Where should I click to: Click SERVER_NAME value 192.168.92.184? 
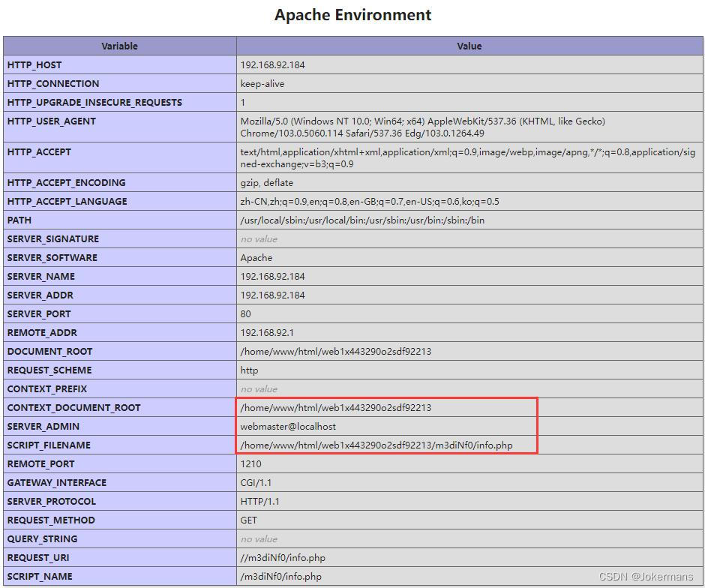click(272, 277)
